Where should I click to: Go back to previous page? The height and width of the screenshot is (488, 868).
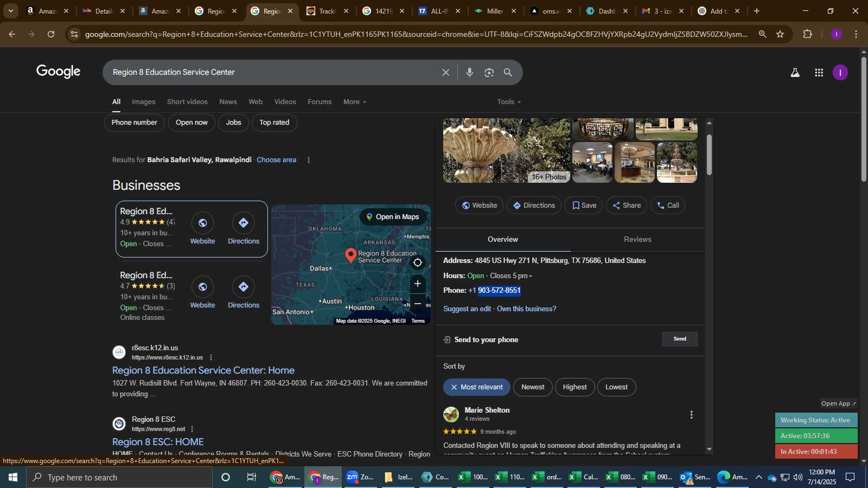tap(12, 34)
